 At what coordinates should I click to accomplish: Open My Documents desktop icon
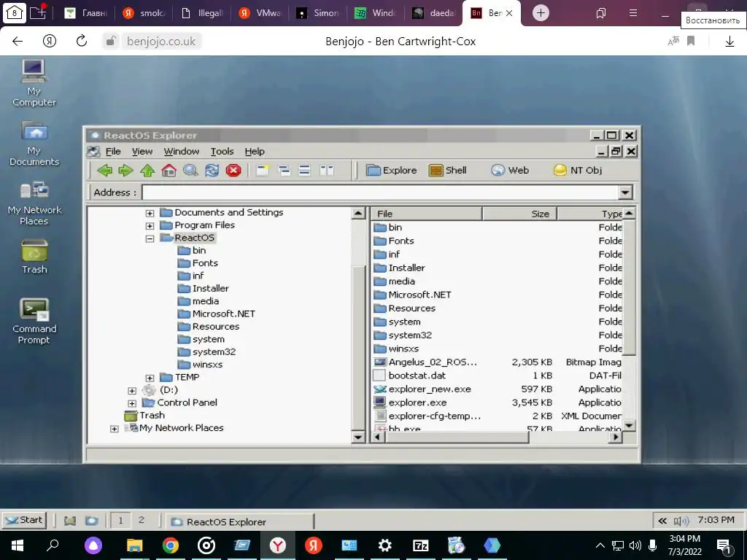tap(34, 143)
